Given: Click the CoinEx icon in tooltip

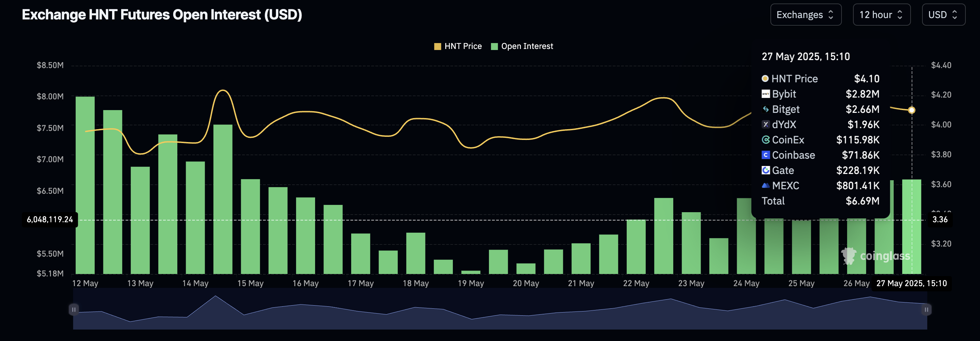Looking at the screenshot, I should (x=766, y=140).
